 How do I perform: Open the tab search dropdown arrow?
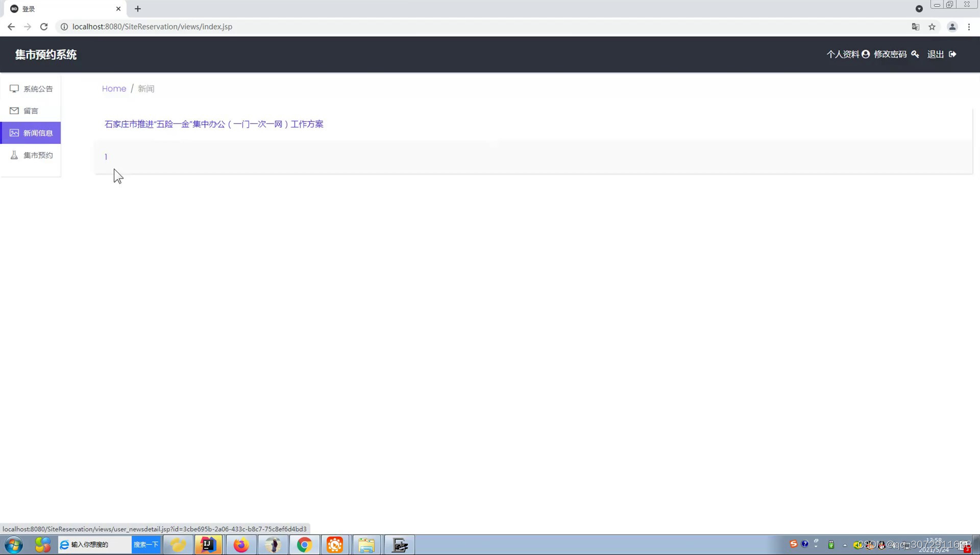(x=919, y=9)
